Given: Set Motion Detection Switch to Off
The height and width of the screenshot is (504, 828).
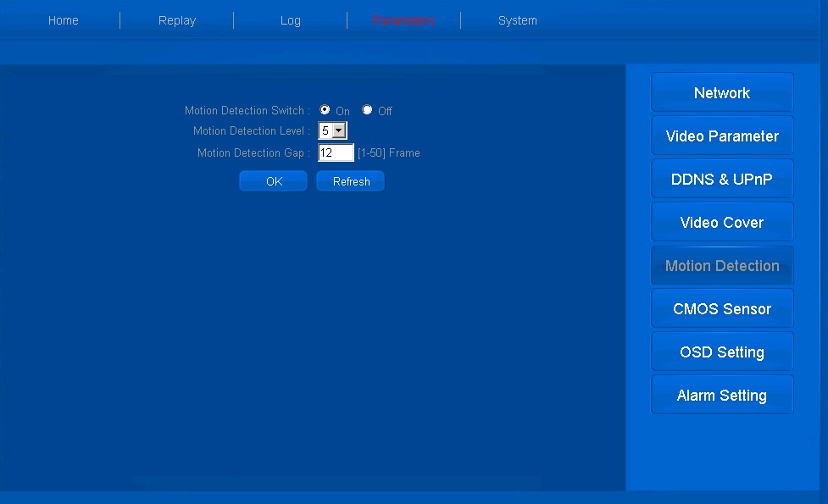Looking at the screenshot, I should [x=367, y=110].
